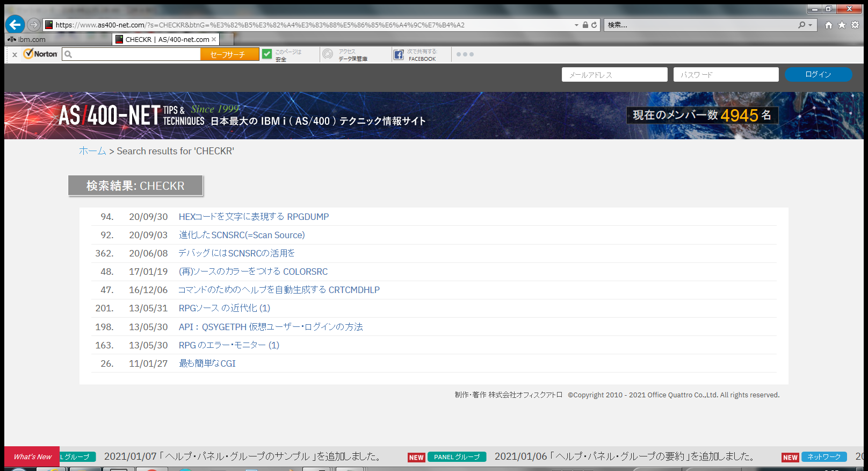Close the CHECKR AS/400-net.com tab
Image resolution: width=868 pixels, height=471 pixels.
(214, 39)
